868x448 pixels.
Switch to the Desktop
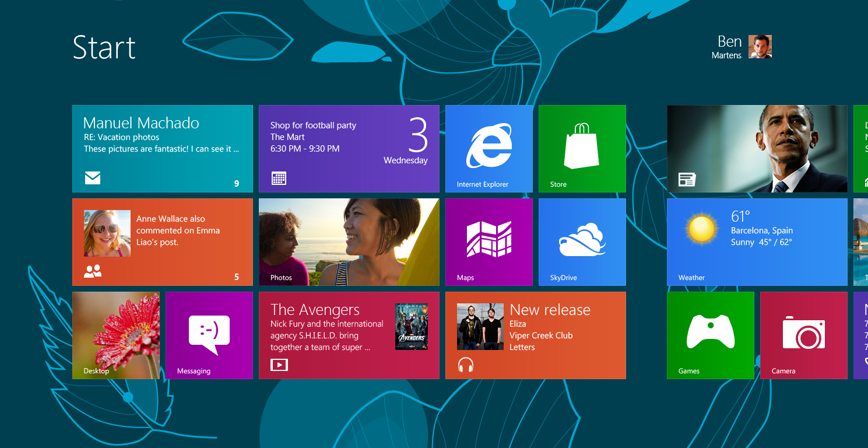click(x=115, y=335)
